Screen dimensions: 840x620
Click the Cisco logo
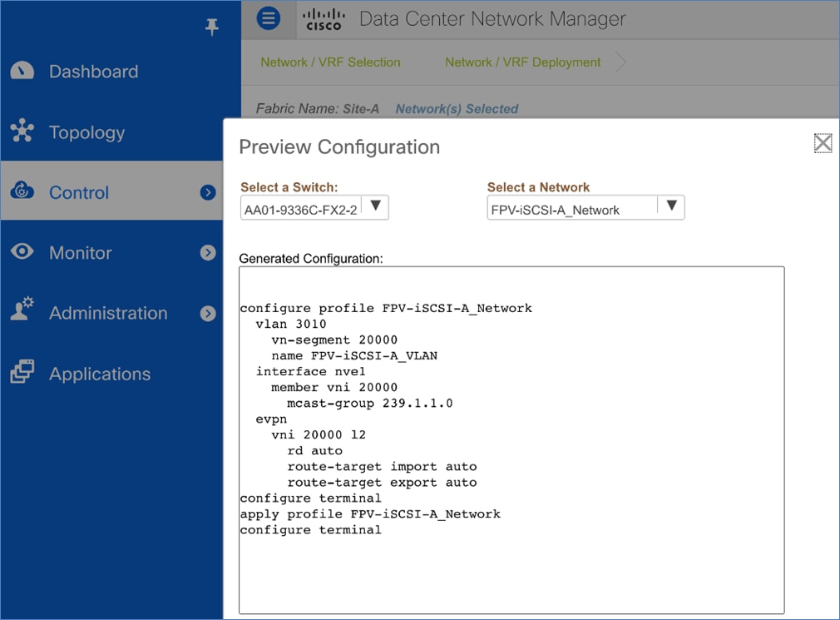(x=324, y=19)
